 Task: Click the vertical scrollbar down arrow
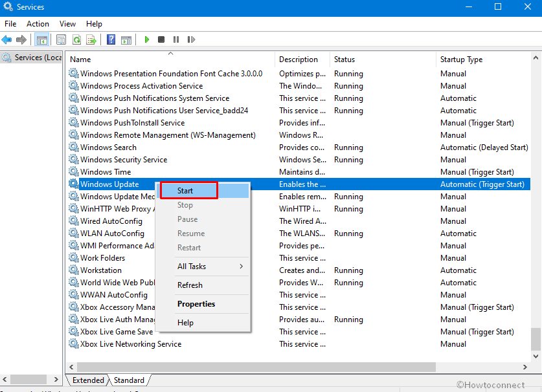point(536,356)
